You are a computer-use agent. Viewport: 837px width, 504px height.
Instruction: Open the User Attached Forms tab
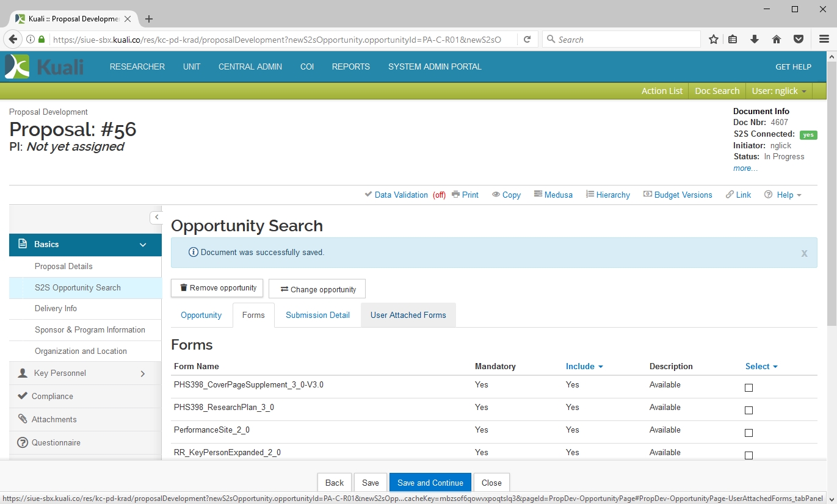coord(408,315)
